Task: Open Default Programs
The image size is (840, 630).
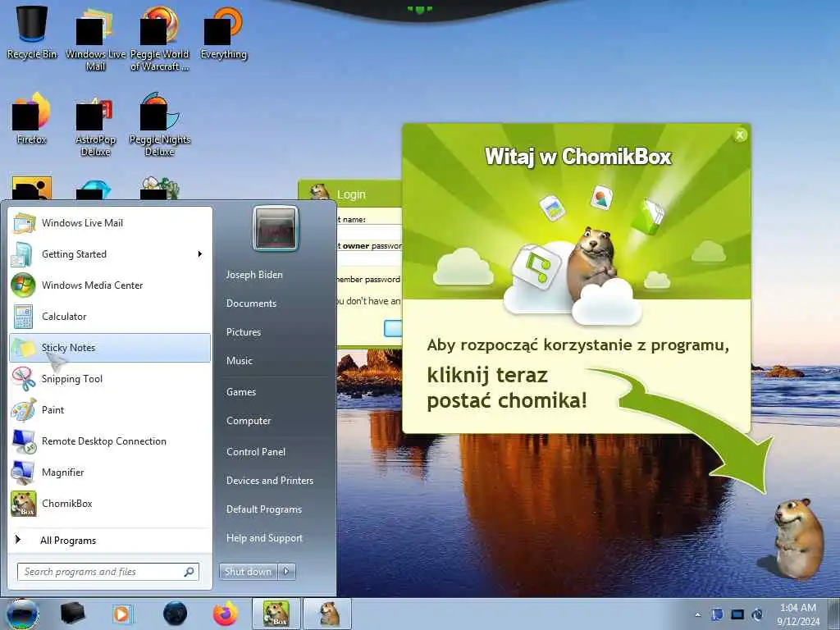Action: coord(263,509)
